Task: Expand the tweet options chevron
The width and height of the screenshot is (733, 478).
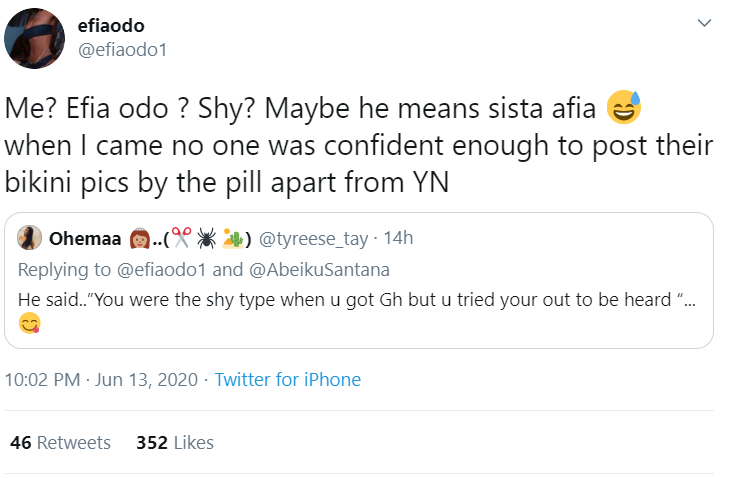Action: click(704, 23)
